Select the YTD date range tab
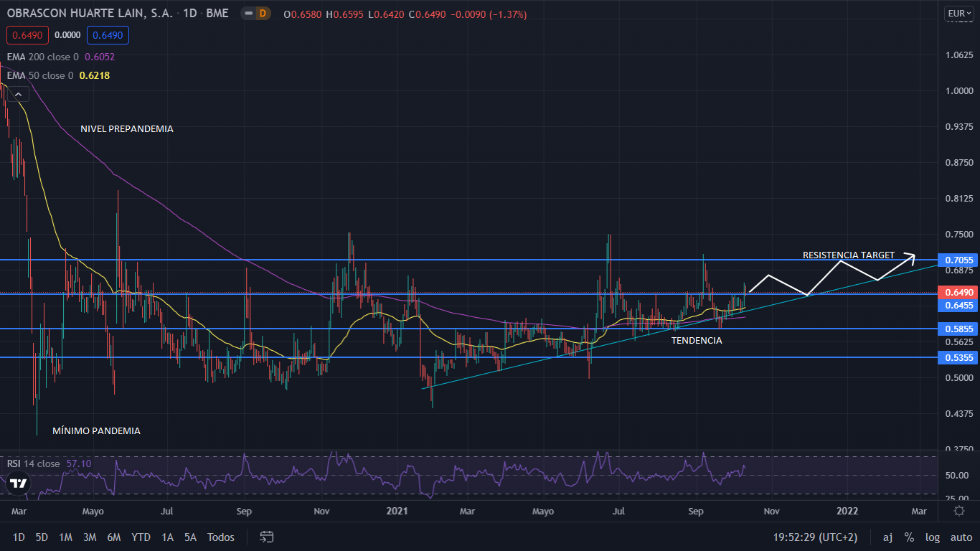980x551 pixels. pos(141,537)
